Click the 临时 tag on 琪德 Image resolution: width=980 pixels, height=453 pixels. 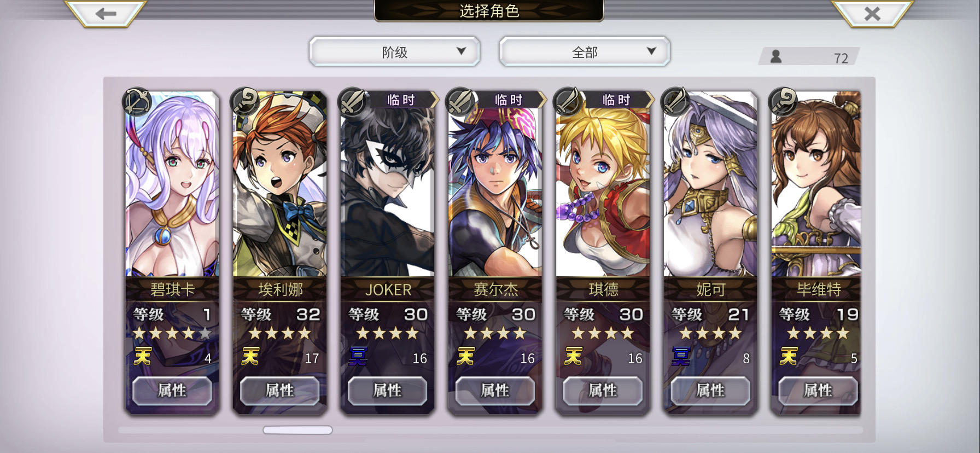618,100
